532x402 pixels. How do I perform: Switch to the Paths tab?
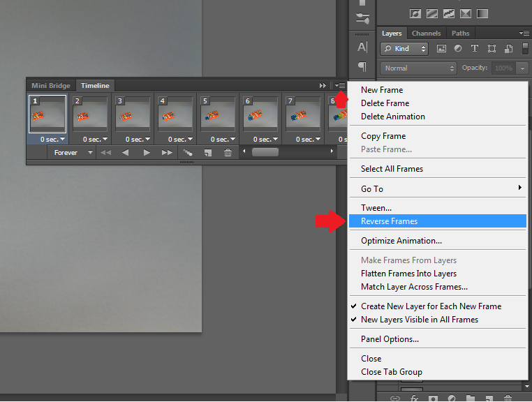(x=460, y=33)
